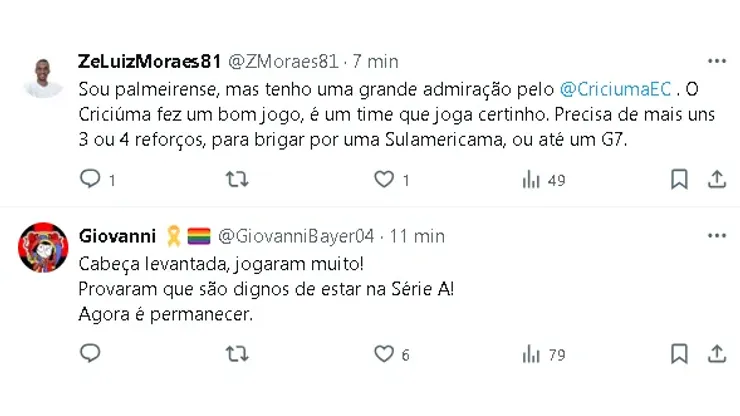Open ZeLuizMoraes81's display name profile
The width and height of the screenshot is (740, 416).
pyautogui.click(x=149, y=61)
